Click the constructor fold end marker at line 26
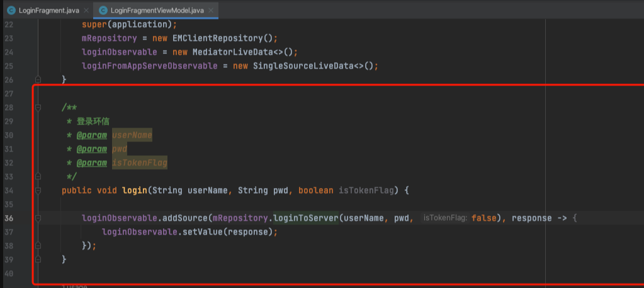Screen dimensions: 644x288 point(38,79)
